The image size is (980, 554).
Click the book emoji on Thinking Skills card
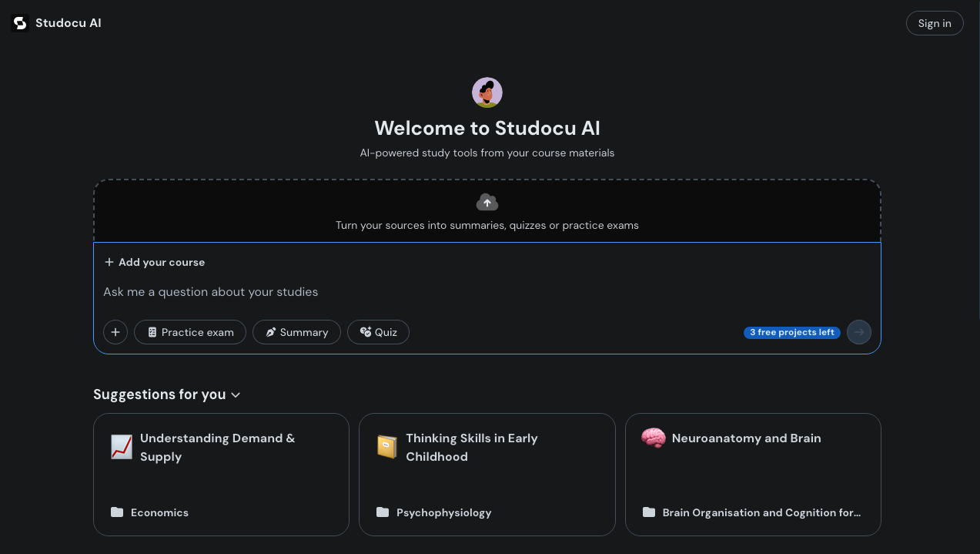[x=387, y=447]
